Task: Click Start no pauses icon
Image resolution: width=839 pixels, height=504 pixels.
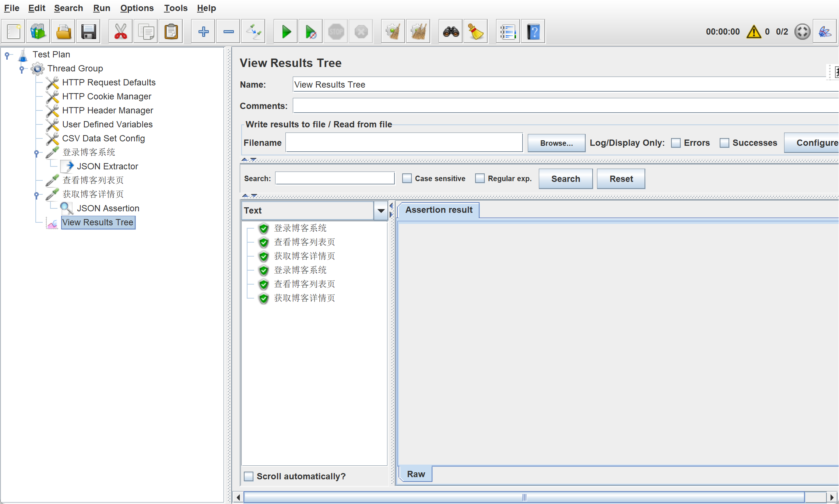Action: click(311, 32)
